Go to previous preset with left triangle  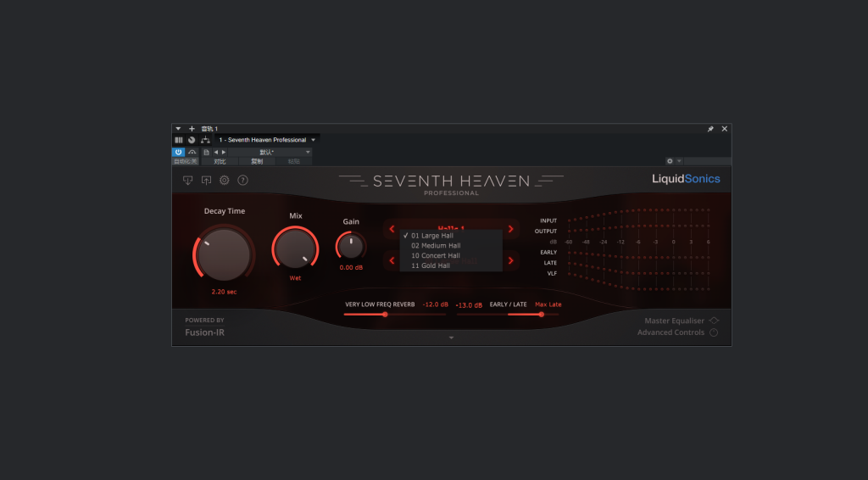point(216,153)
